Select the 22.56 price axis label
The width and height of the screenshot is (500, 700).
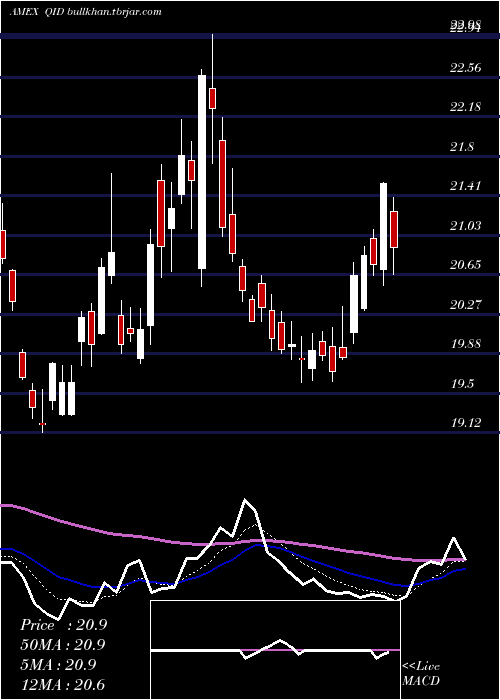[x=466, y=68]
